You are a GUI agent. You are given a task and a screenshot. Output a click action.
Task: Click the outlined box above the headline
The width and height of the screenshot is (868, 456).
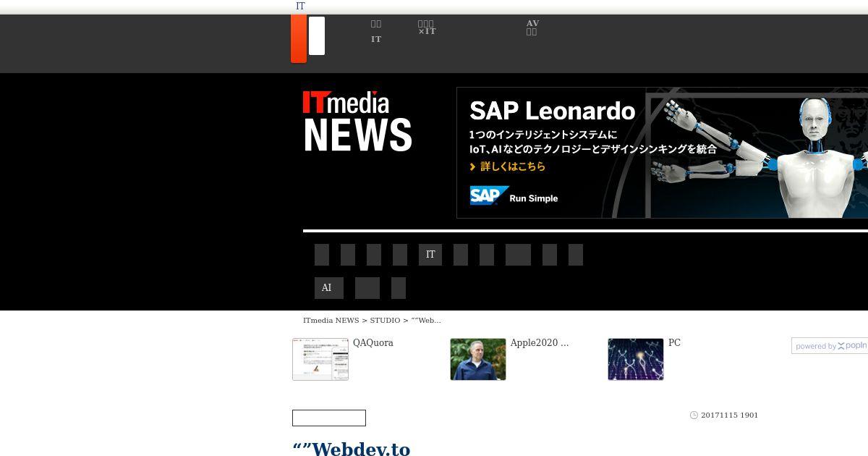pyautogui.click(x=329, y=418)
